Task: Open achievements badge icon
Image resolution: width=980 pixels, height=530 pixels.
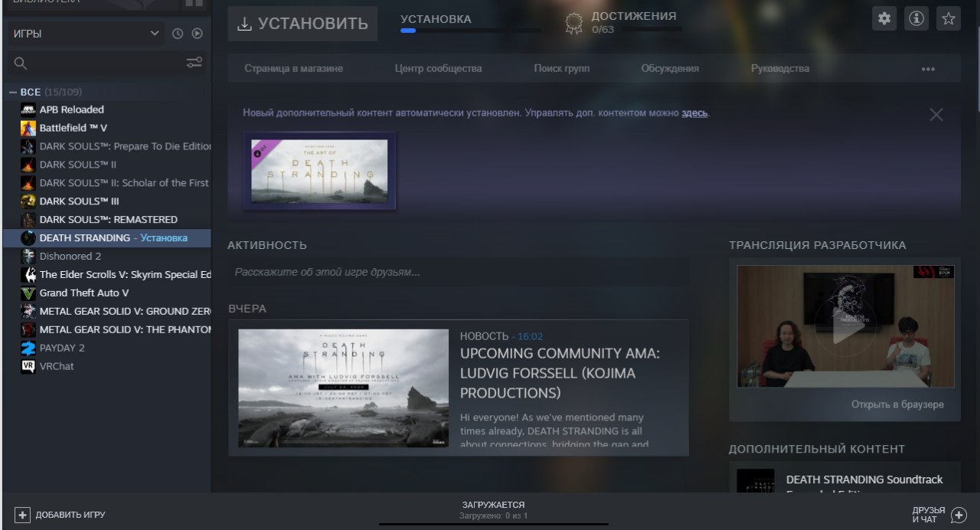Action: [573, 23]
